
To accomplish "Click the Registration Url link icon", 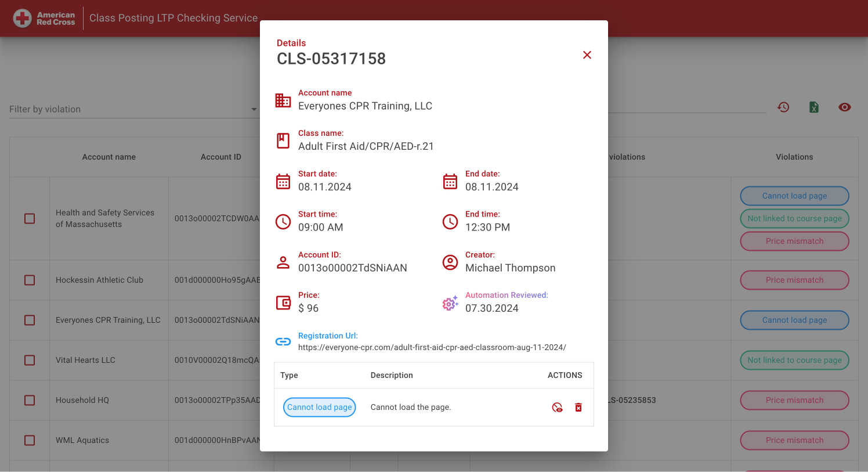I will pyautogui.click(x=283, y=341).
